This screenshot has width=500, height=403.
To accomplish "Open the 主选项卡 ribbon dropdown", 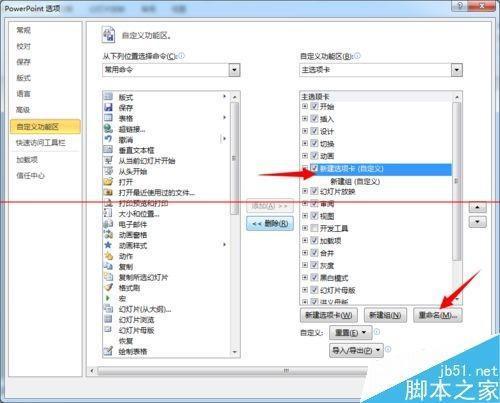I will 457,70.
